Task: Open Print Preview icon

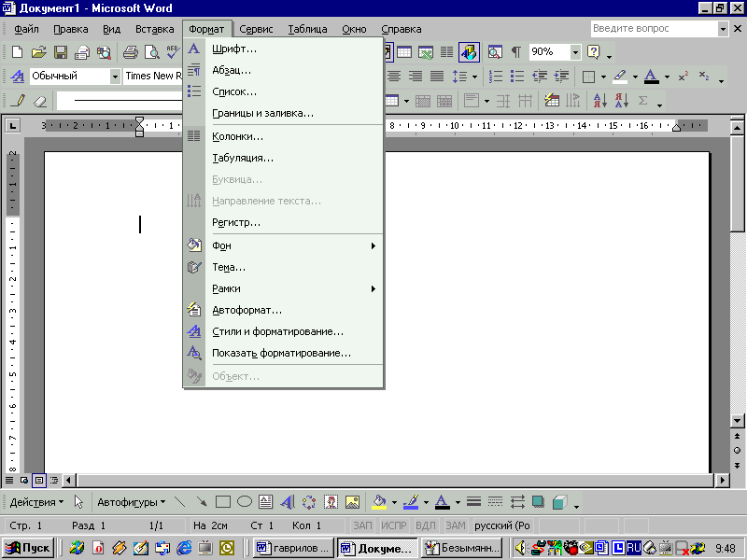Action: tap(152, 52)
